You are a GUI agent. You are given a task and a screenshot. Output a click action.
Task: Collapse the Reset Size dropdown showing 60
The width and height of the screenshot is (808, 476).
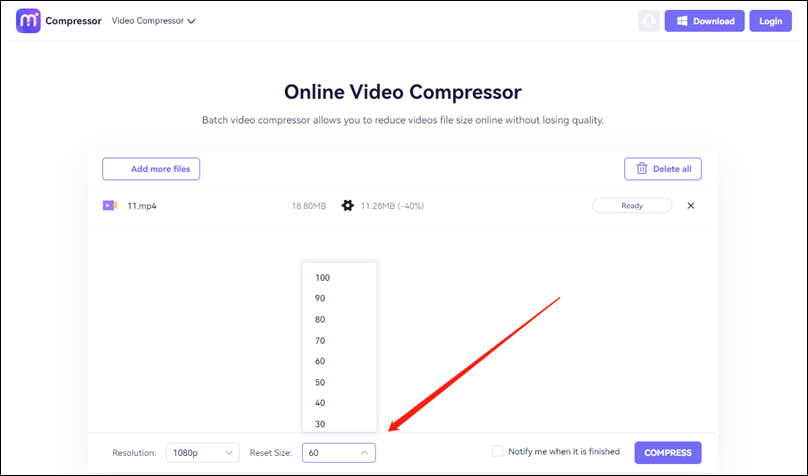pos(339,453)
